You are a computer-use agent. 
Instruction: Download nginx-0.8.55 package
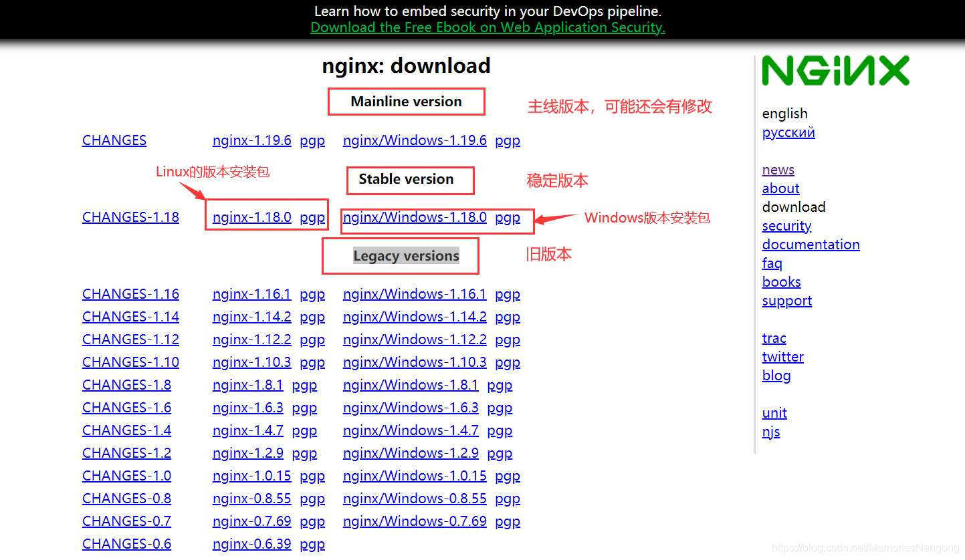coord(252,499)
